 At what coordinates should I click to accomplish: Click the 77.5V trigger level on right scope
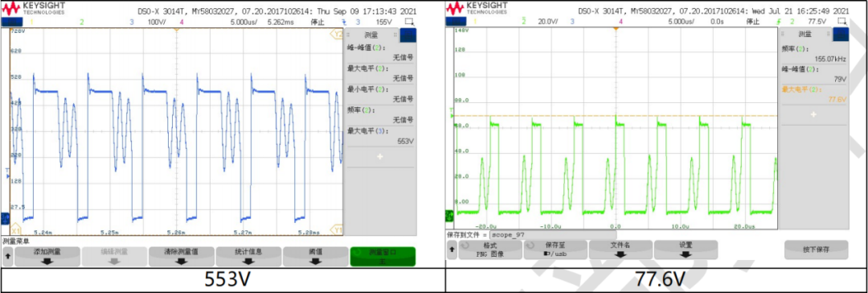(x=817, y=22)
